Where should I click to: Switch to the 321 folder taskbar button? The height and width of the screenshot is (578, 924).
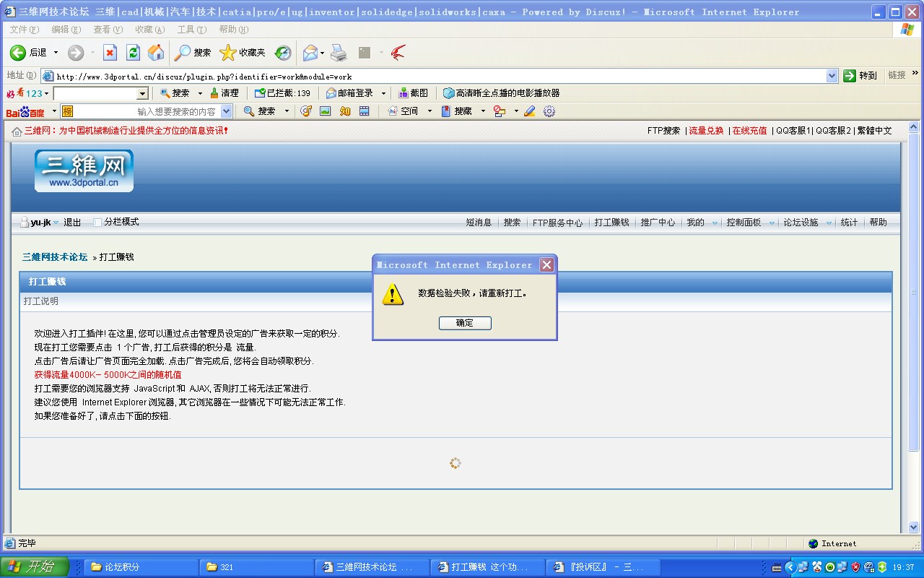[257, 567]
